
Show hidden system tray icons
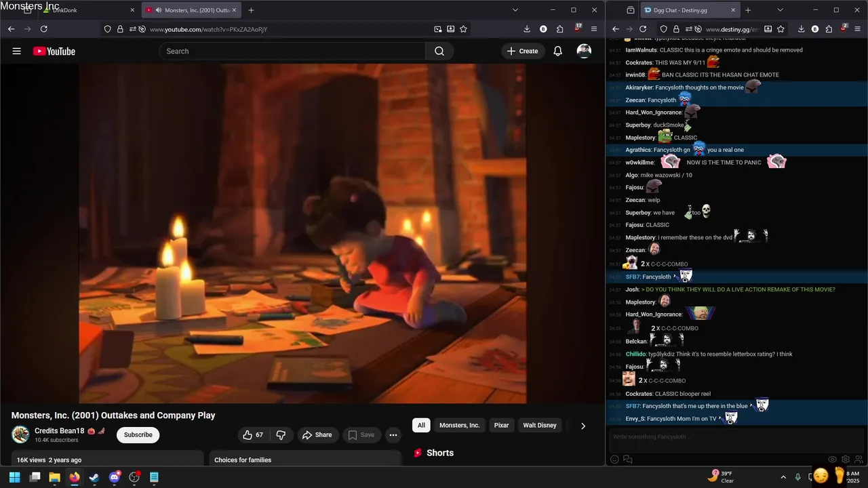[783, 477]
